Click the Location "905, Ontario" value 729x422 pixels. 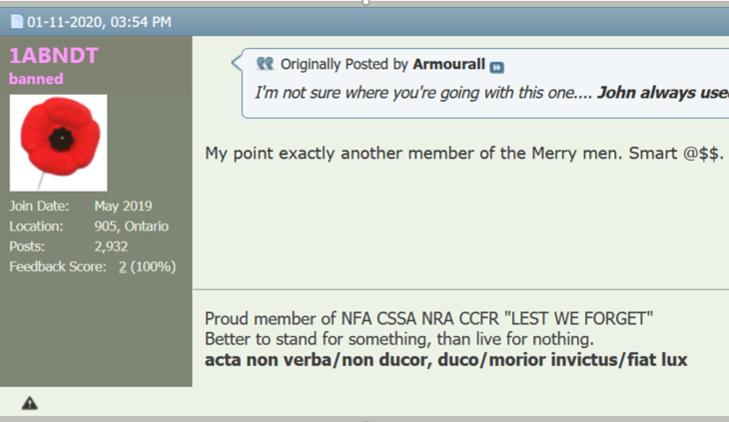[131, 227]
